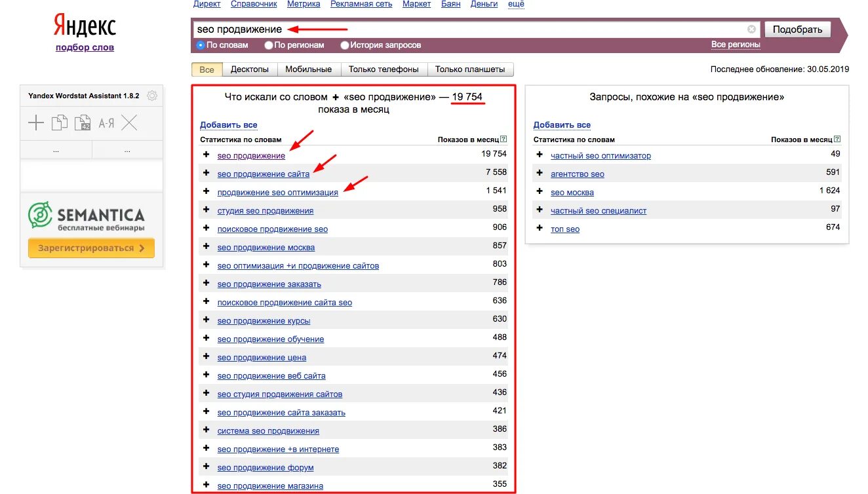Expand the 'ещё' services menu

(x=517, y=4)
